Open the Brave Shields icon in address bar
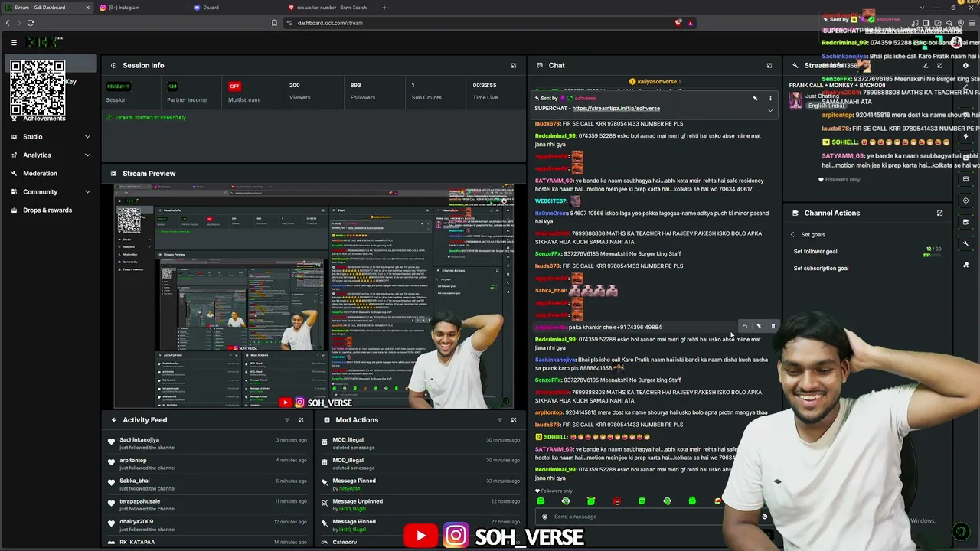 pos(678,23)
